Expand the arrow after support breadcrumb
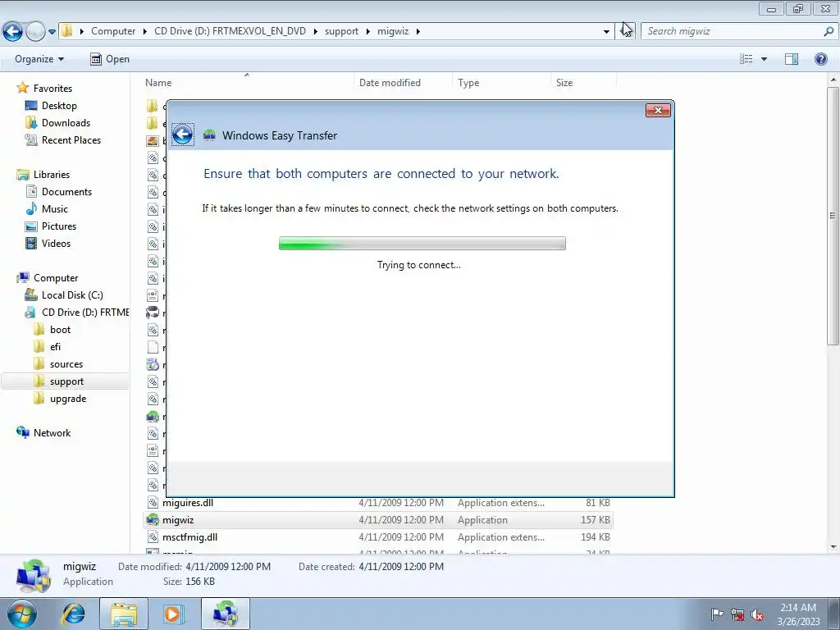The width and height of the screenshot is (840, 630). click(367, 31)
